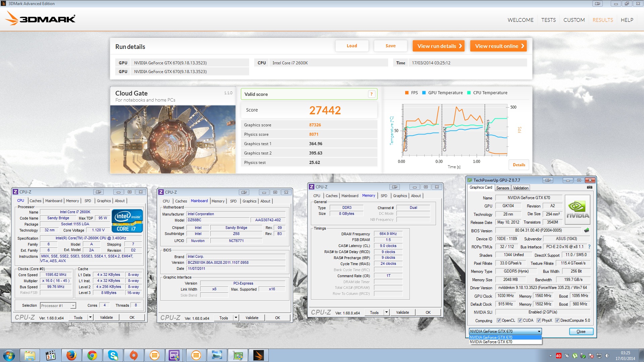Click the Close button in GPU-Z
Image resolution: width=644 pixels, height=362 pixels.
pyautogui.click(x=581, y=331)
